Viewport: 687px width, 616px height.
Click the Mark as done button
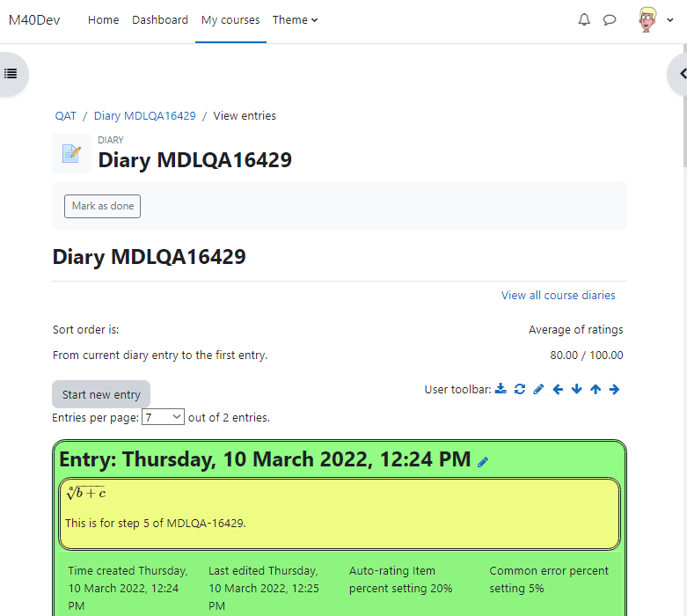point(103,206)
